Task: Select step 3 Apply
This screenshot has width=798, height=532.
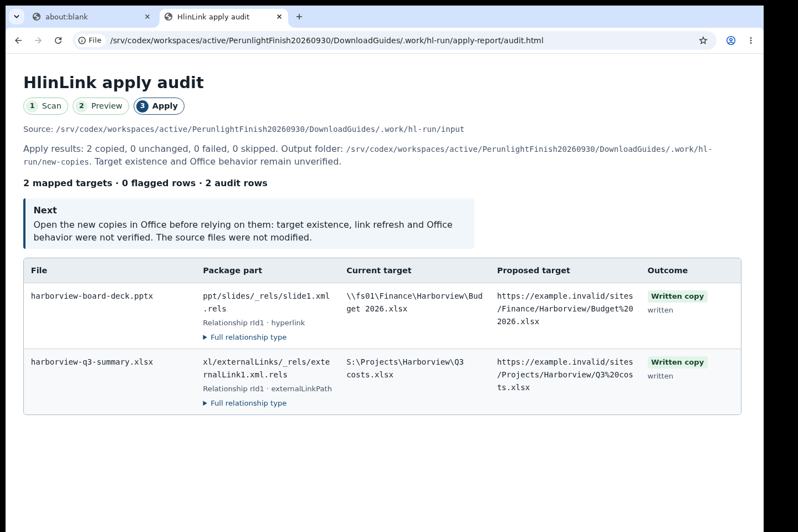Action: coord(159,106)
